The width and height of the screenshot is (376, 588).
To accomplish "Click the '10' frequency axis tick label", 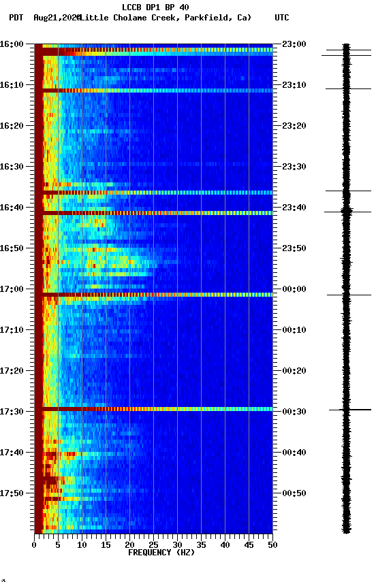I will 82,545.
